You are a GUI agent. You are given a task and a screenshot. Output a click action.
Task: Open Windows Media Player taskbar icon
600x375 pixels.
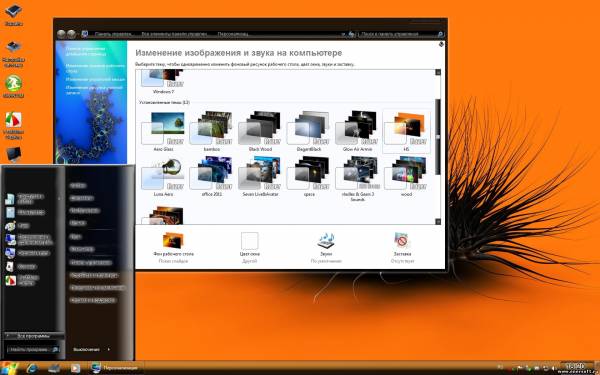pyautogui.click(x=75, y=368)
